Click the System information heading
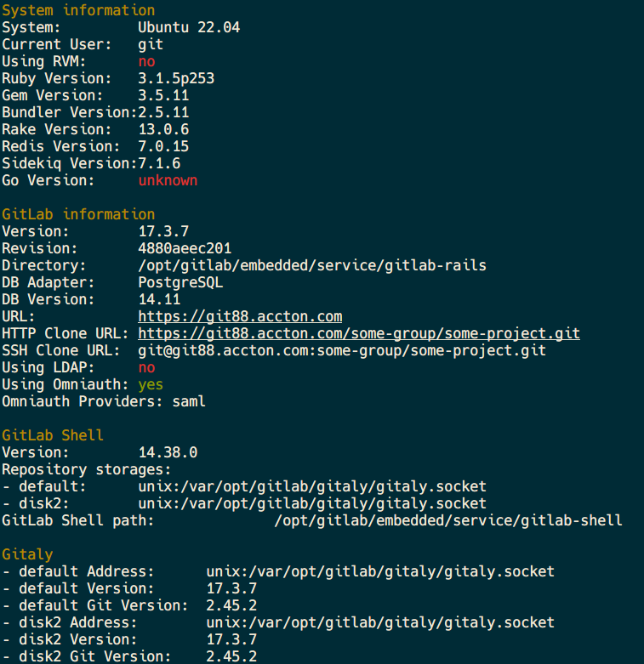Image resolution: width=644 pixels, height=664 pixels. point(78,10)
